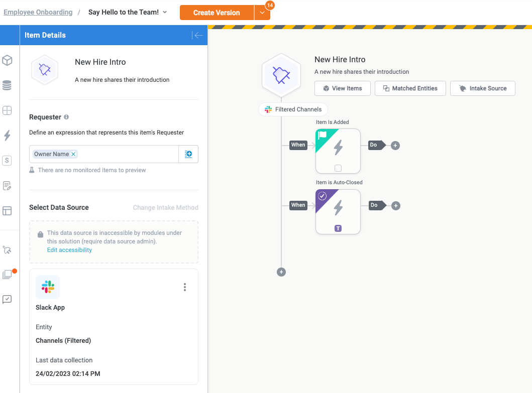The height and width of the screenshot is (393, 532).
Task: Open the Matched Entities tab
Action: pyautogui.click(x=410, y=88)
